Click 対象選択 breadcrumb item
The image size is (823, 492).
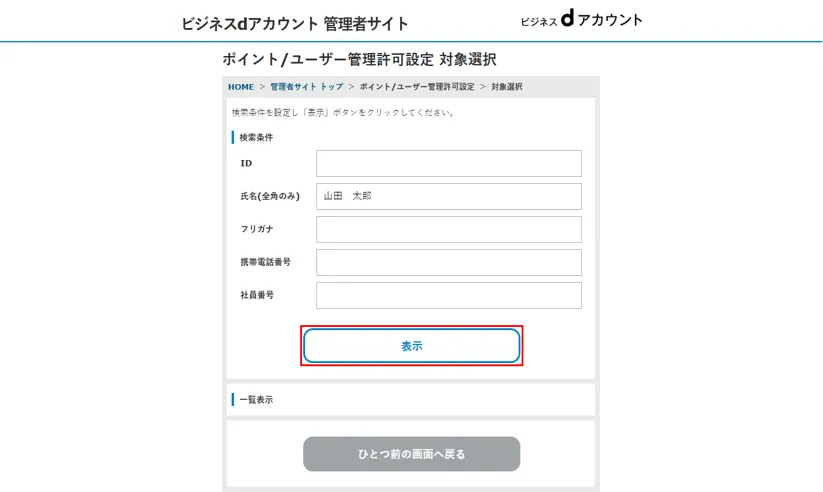pos(507,87)
